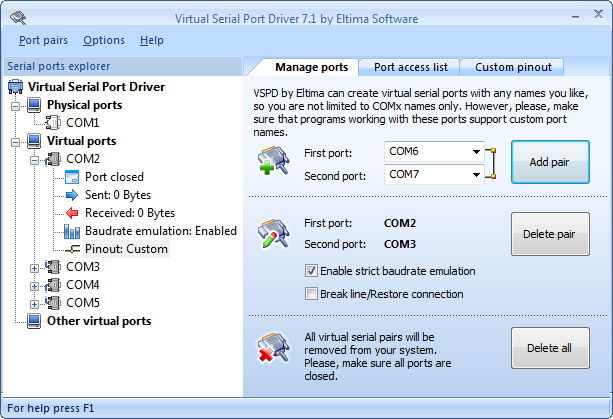
Task: Click the COM3 virtual port icon
Action: coord(53,267)
